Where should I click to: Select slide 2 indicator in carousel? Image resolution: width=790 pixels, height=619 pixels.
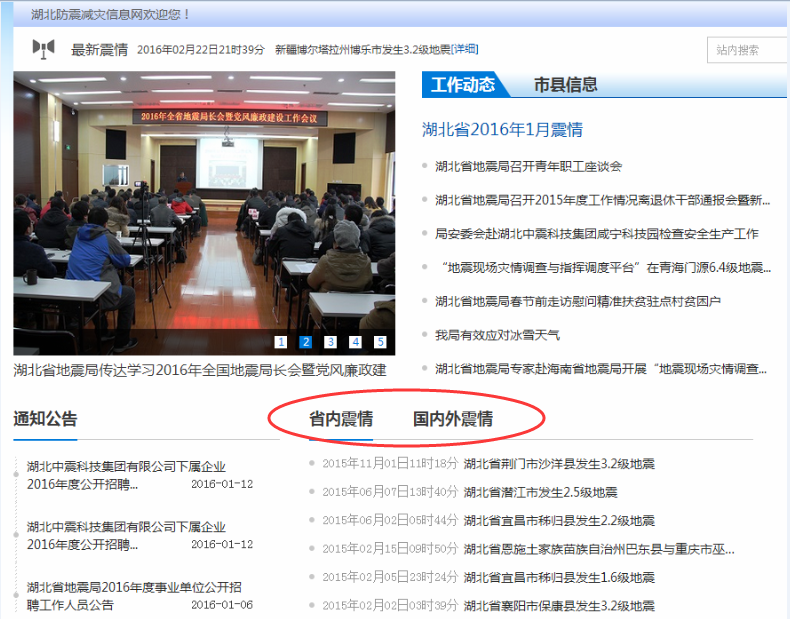tap(305, 342)
